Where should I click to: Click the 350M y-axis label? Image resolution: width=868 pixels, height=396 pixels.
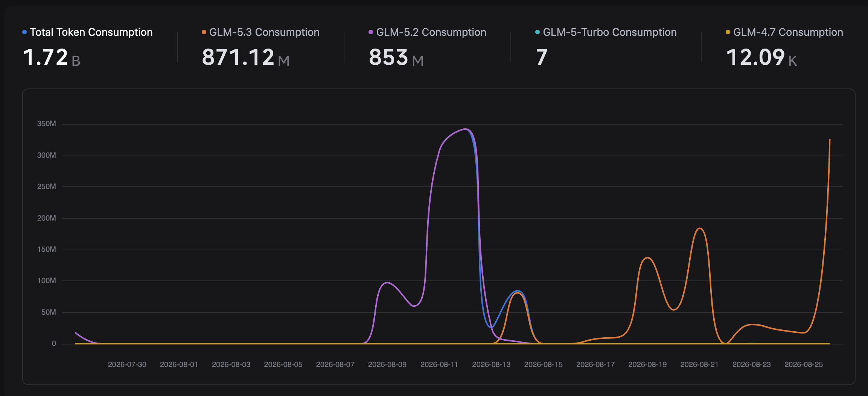click(47, 124)
